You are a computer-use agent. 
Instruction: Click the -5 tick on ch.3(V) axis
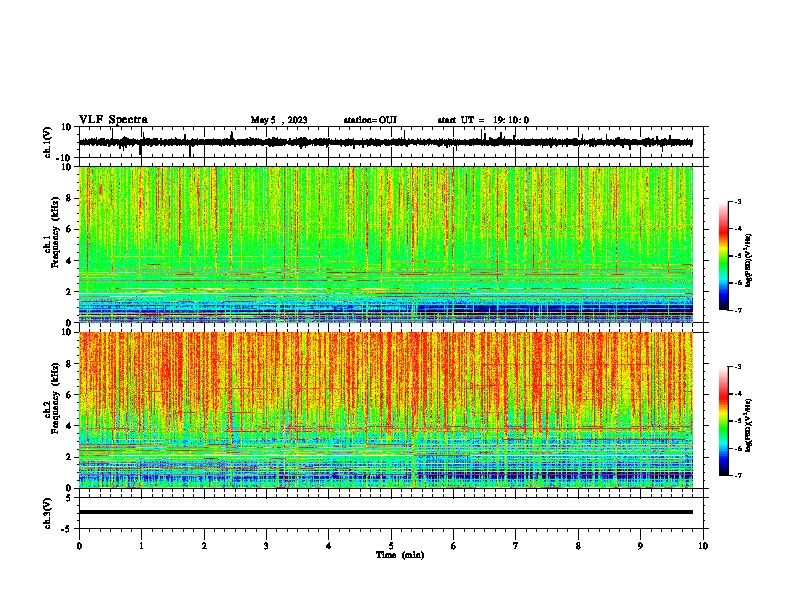click(x=67, y=529)
